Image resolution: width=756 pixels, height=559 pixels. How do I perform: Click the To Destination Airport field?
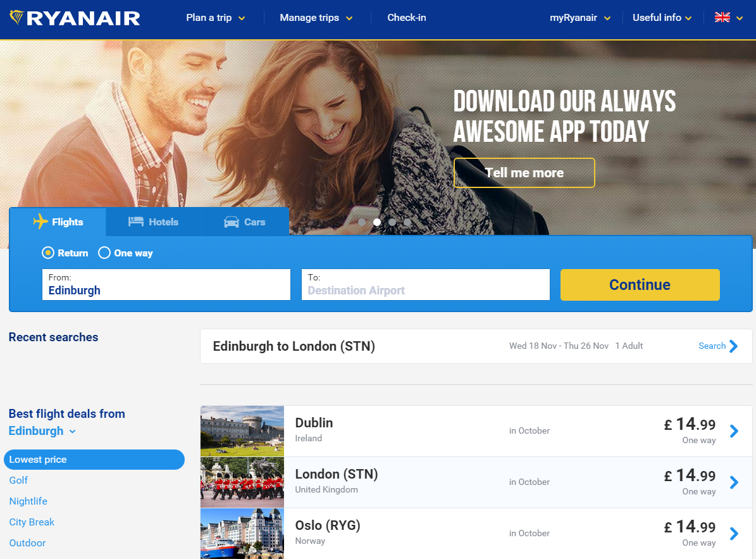[426, 284]
